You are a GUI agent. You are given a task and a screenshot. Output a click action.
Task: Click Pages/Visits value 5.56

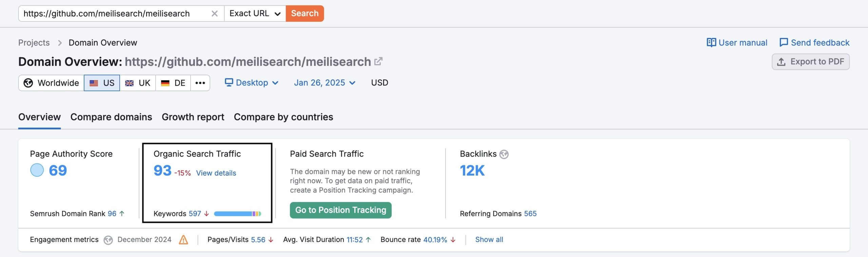point(258,240)
